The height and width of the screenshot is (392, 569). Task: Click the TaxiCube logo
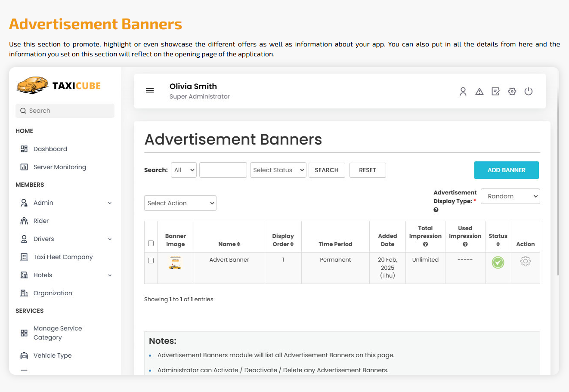click(59, 85)
